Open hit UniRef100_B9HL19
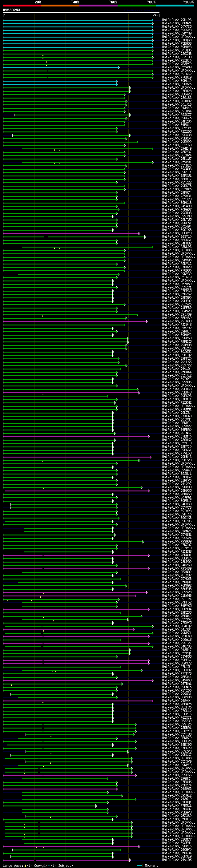This screenshot has height=868, width=197. pyautogui.click(x=177, y=81)
